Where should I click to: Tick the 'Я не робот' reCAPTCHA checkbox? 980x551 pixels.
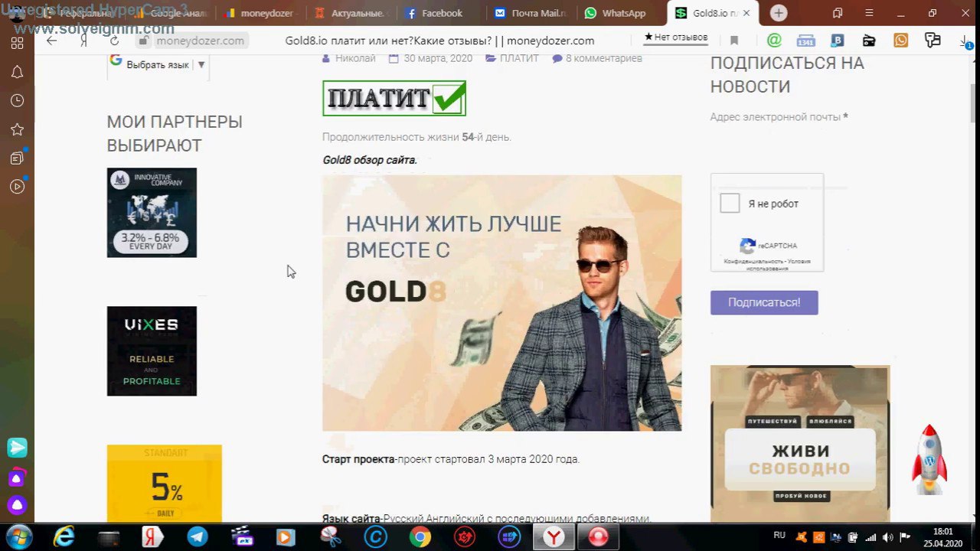click(x=730, y=204)
